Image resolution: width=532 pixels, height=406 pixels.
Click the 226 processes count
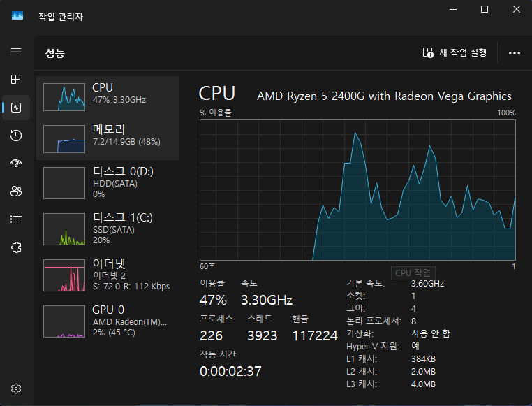[x=211, y=335]
